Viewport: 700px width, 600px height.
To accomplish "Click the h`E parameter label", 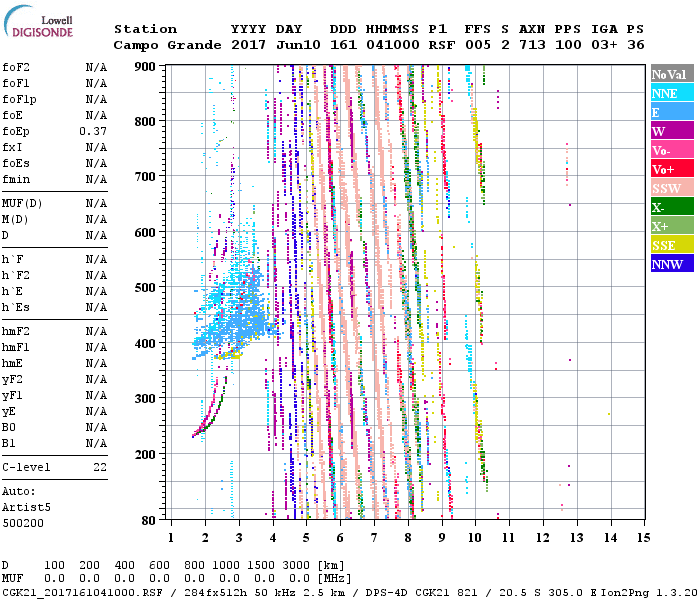I will (12, 292).
